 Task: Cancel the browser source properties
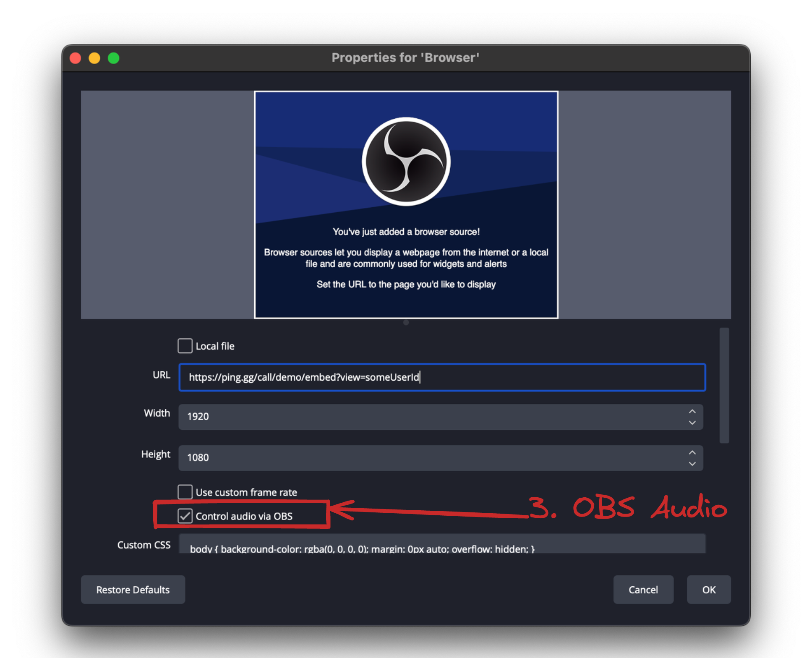pyautogui.click(x=643, y=589)
